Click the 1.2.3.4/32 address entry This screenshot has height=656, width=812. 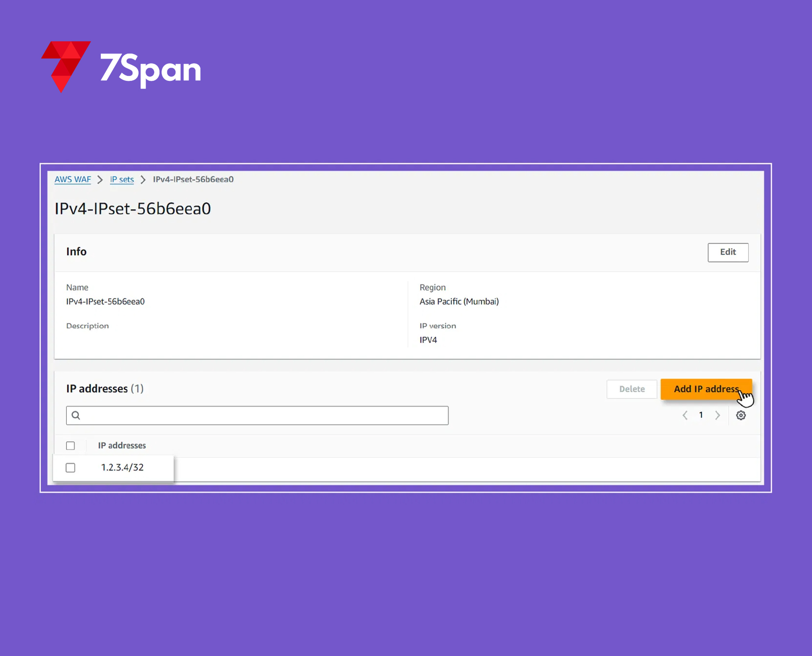point(122,467)
